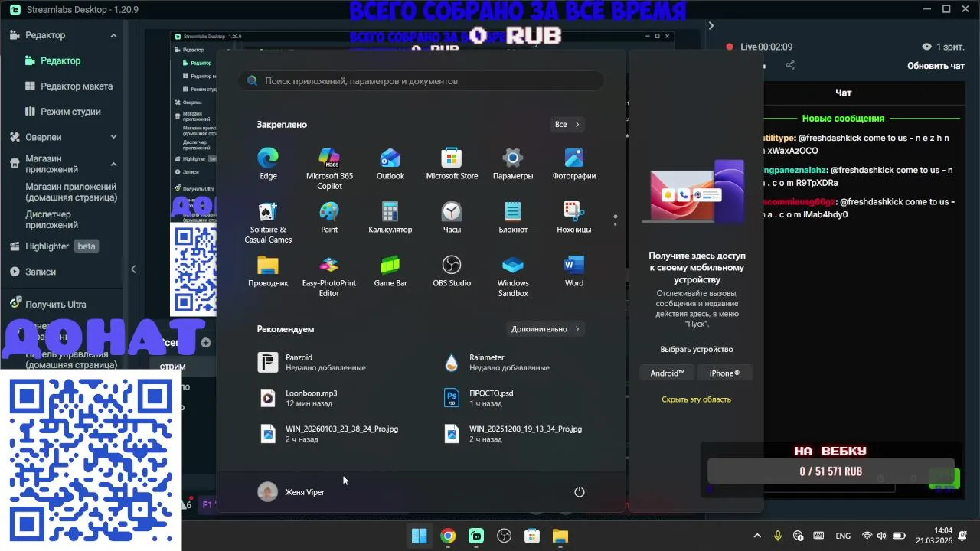Collapse the Streamlabs sidebar with left arrow

[x=133, y=269]
